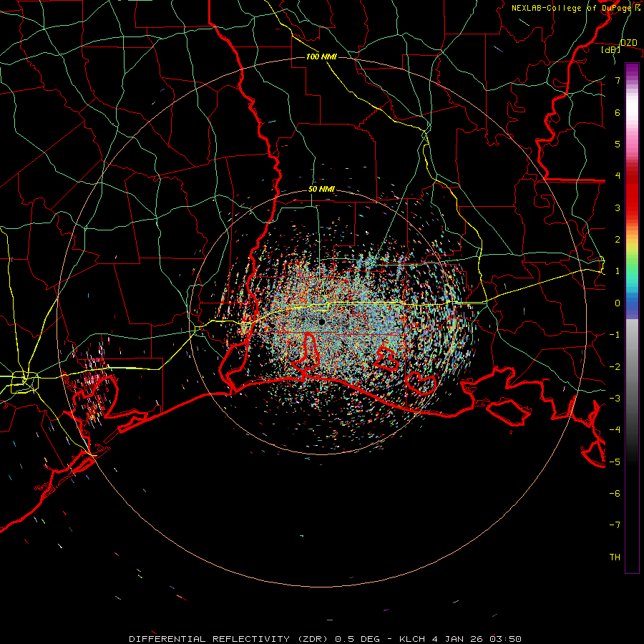Click the "TH" label at scale bottom

pyautogui.click(x=615, y=557)
